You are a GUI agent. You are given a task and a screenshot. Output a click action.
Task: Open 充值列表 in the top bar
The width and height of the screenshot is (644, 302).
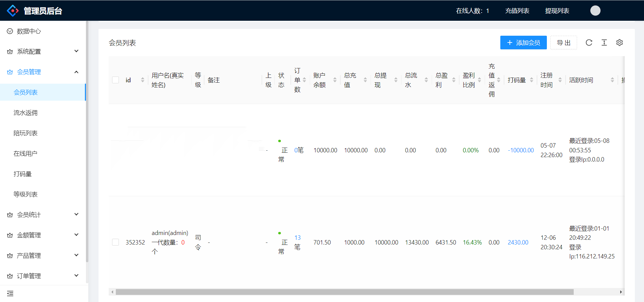tap(517, 11)
